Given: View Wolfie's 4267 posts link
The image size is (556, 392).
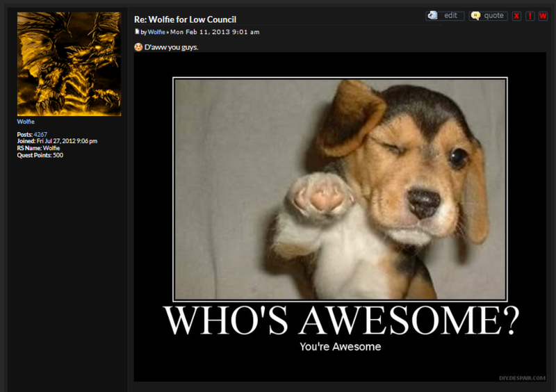Looking at the screenshot, I should [x=40, y=134].
